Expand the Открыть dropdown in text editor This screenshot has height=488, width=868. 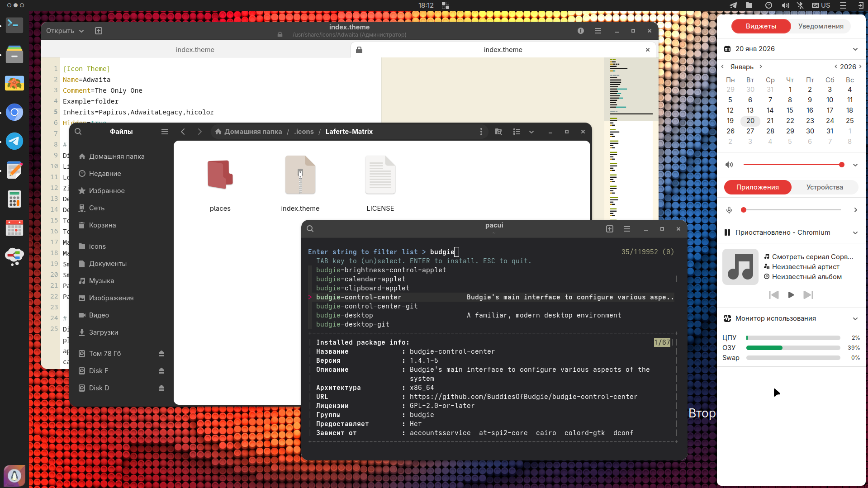(65, 31)
